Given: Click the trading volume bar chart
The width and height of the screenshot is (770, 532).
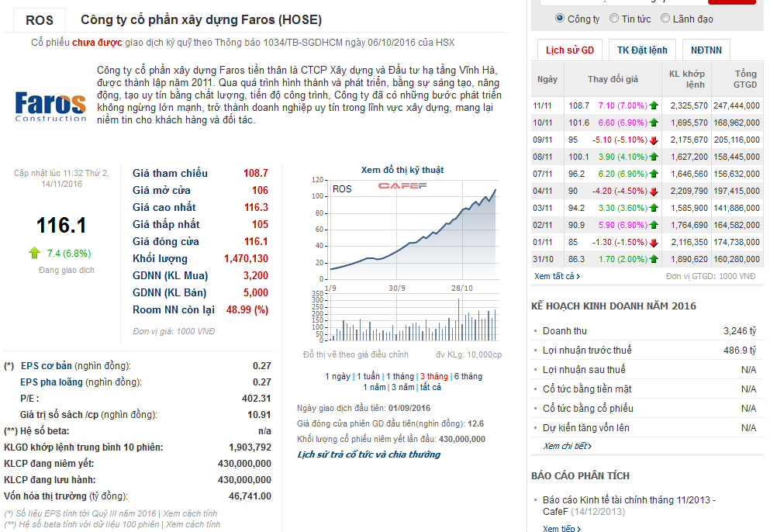Looking at the screenshot, I should 413,317.
